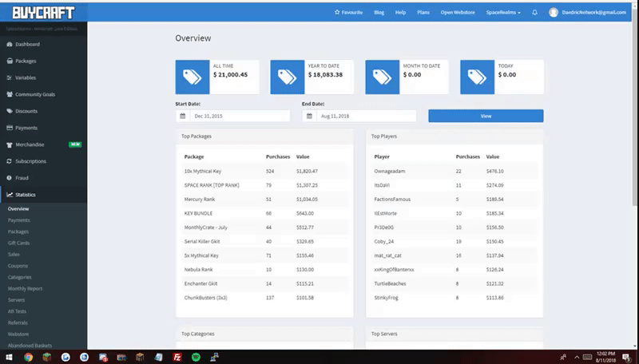Viewport: 639px width, 364px height.
Task: Click the TODAY tag tile icon
Action: (477, 77)
